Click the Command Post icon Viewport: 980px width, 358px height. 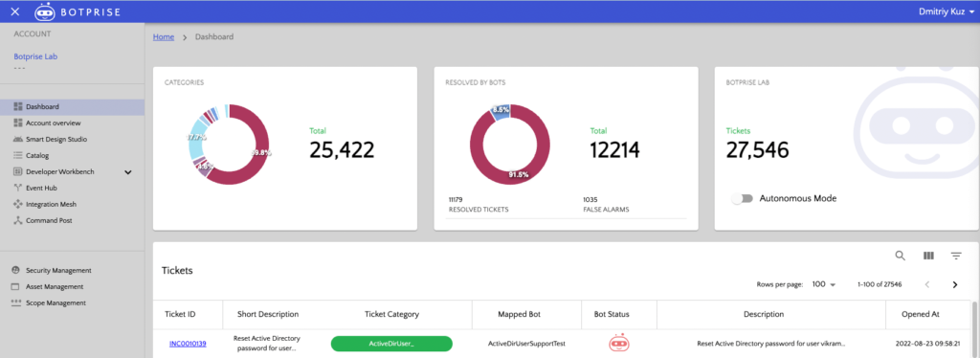(18, 220)
